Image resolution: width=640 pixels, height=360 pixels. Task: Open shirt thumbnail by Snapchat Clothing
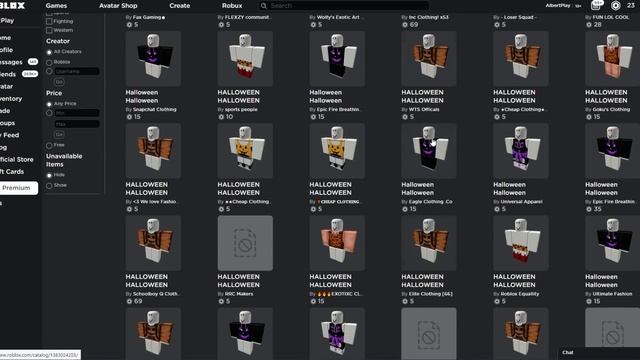153,58
